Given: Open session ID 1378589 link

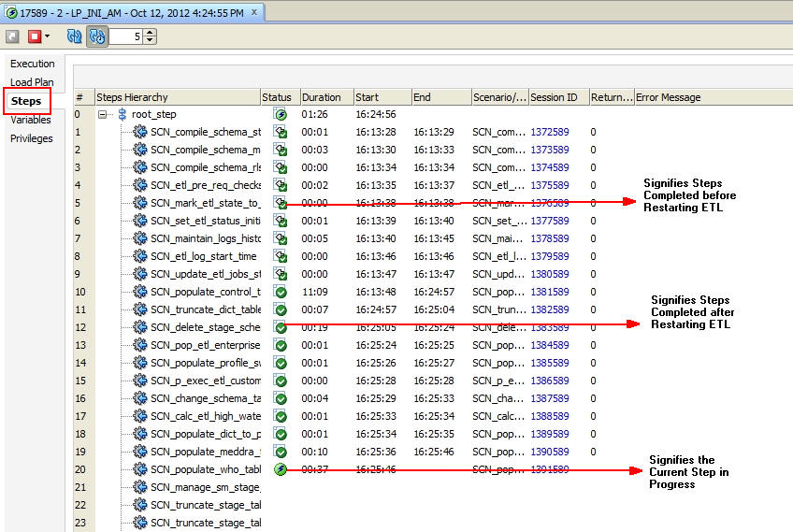Looking at the screenshot, I should 550,238.
